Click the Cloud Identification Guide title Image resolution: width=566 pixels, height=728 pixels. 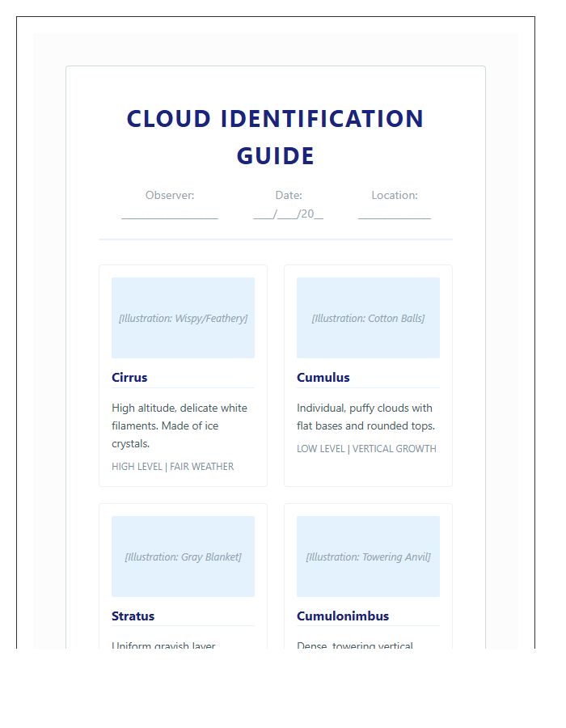[x=275, y=137]
